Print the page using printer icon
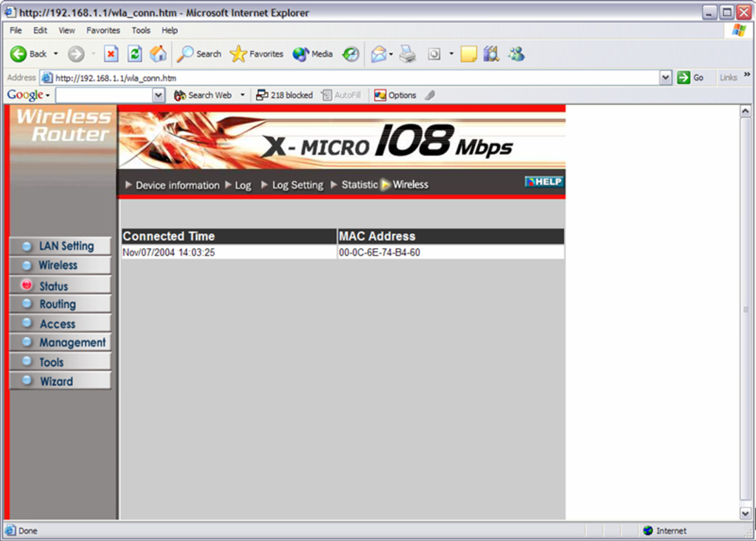The width and height of the screenshot is (756, 541). point(408,54)
